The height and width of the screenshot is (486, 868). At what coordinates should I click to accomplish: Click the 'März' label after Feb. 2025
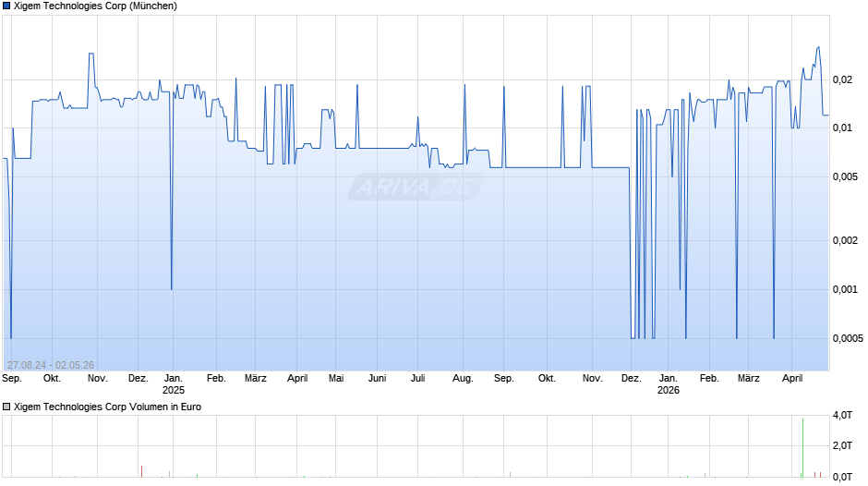pos(256,379)
